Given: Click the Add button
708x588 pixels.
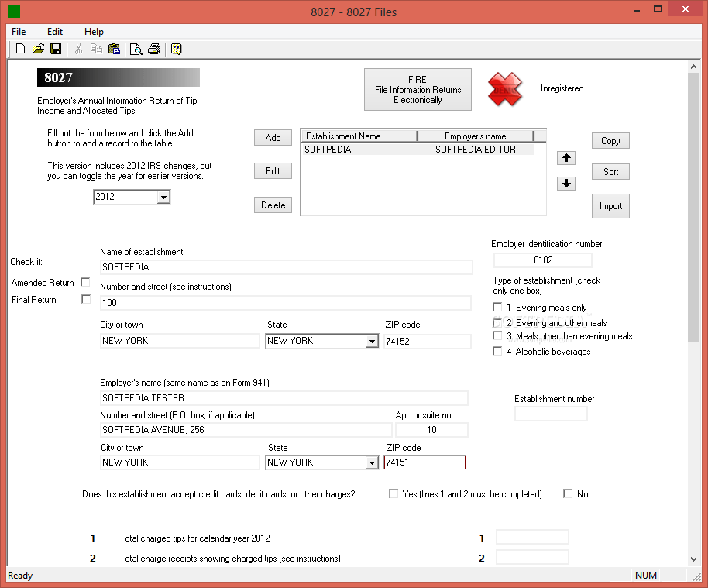Looking at the screenshot, I should coord(273,138).
